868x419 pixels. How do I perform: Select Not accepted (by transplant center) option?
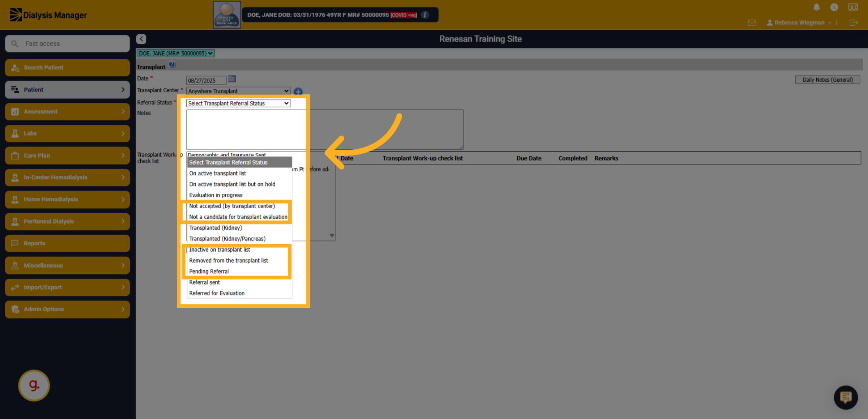[239, 206]
